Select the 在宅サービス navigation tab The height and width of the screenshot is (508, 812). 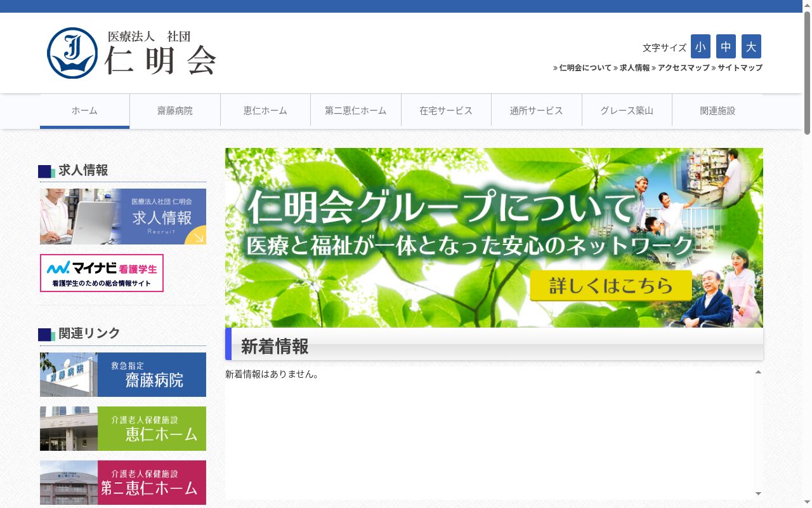[446, 111]
